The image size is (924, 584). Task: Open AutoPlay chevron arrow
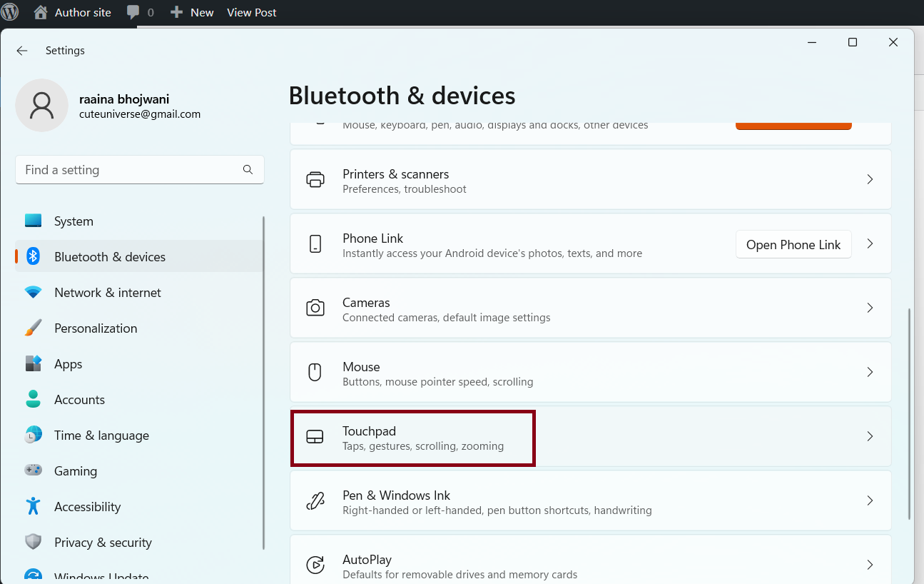[870, 565]
